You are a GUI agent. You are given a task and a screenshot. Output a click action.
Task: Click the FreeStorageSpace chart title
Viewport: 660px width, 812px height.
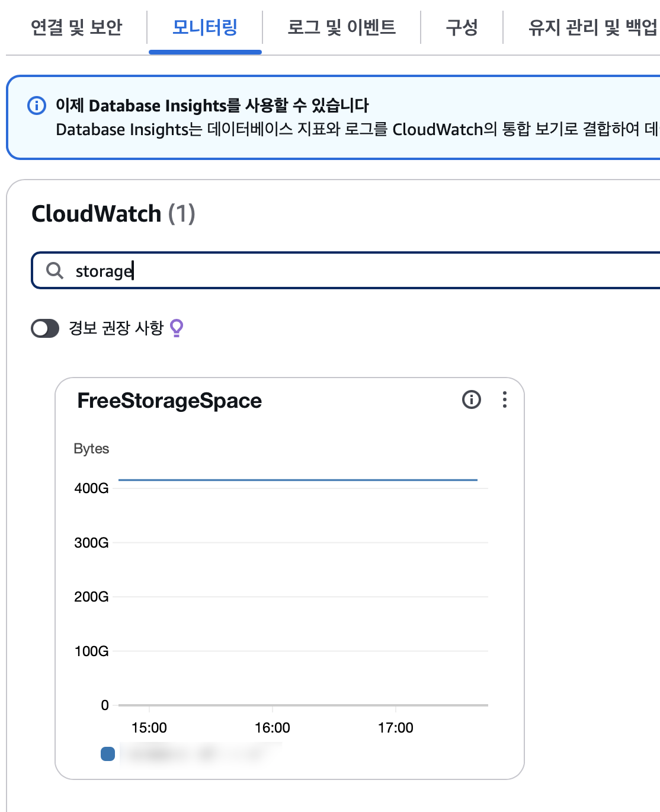click(169, 401)
